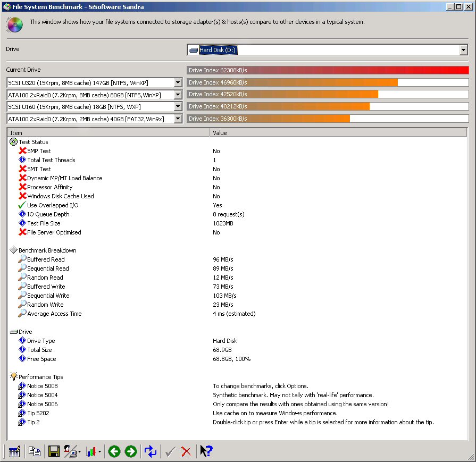Open the bar chart icon's dropdown arrow

point(99,452)
